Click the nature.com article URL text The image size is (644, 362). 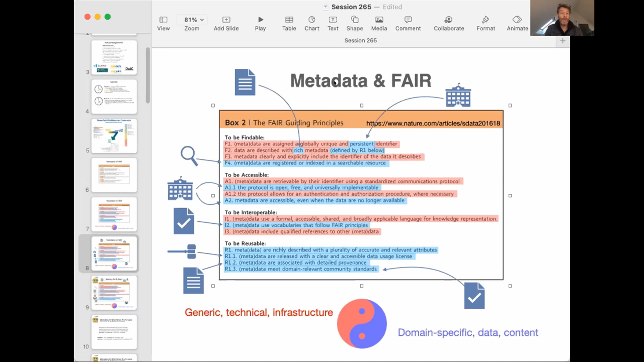click(433, 123)
